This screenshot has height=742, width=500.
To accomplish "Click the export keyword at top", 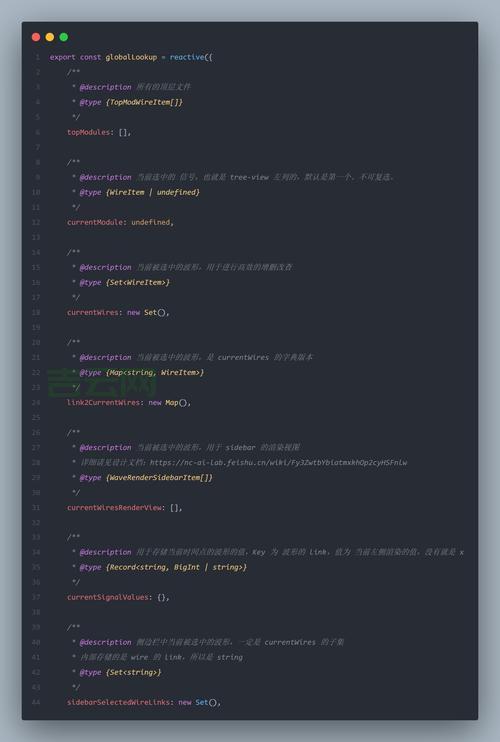I will (62, 57).
